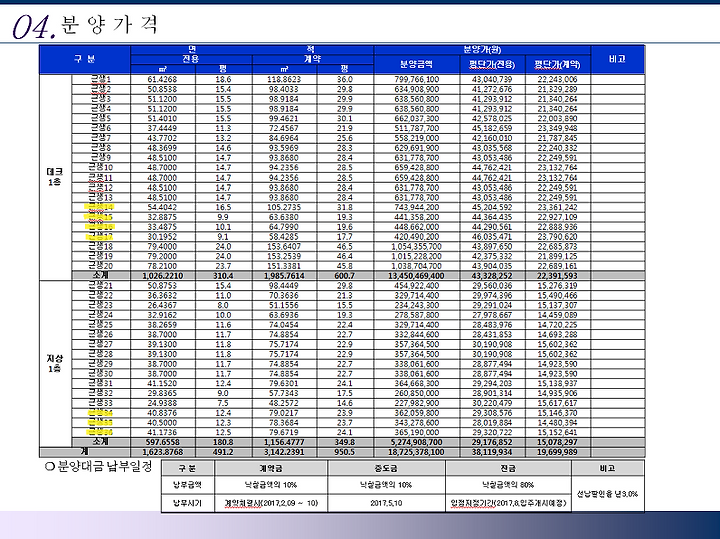
Task: Click the price cell 1,054,355,700
Action: click(x=416, y=247)
